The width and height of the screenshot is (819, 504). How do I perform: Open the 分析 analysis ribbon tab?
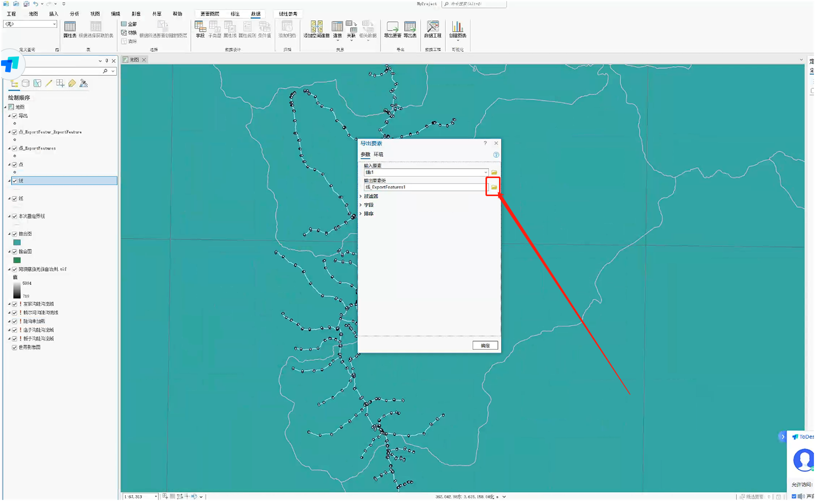[x=74, y=14]
